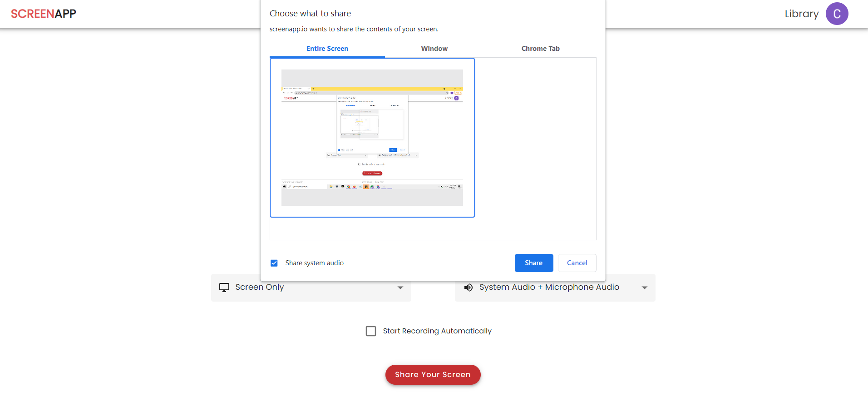
Task: Select the Entire Screen tab
Action: 327,49
